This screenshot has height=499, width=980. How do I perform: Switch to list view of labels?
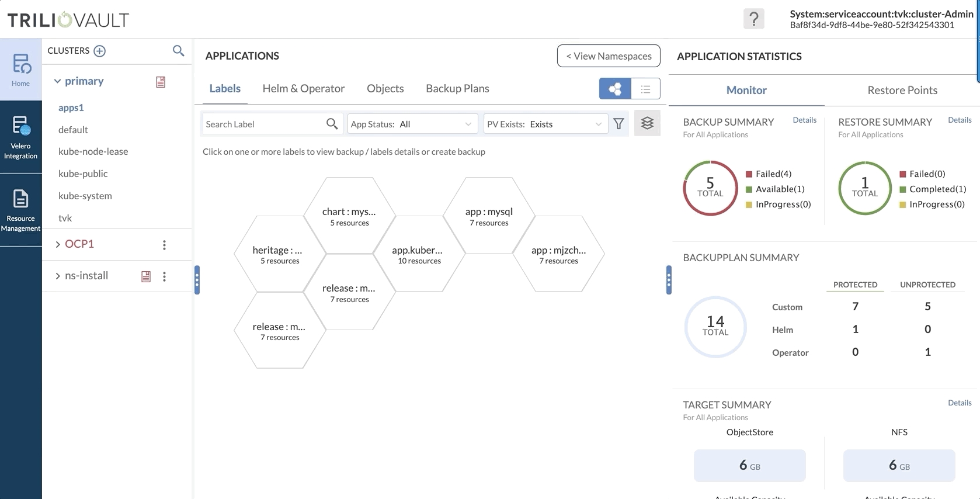point(645,89)
